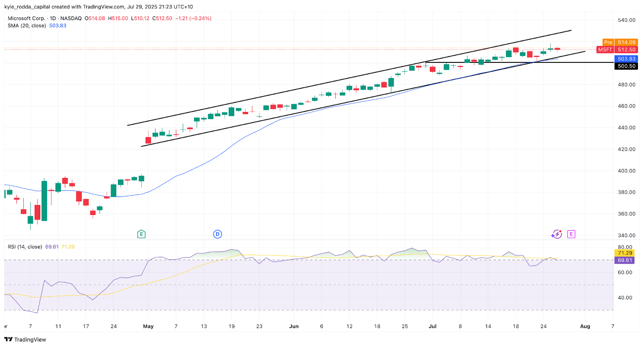Click the yellow 71.29 RSI axis label
This screenshot has height=347, width=644.
click(625, 253)
